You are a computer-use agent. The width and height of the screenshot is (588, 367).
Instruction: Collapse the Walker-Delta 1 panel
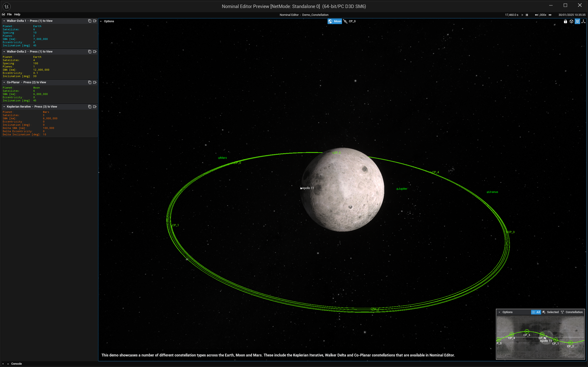coord(4,21)
